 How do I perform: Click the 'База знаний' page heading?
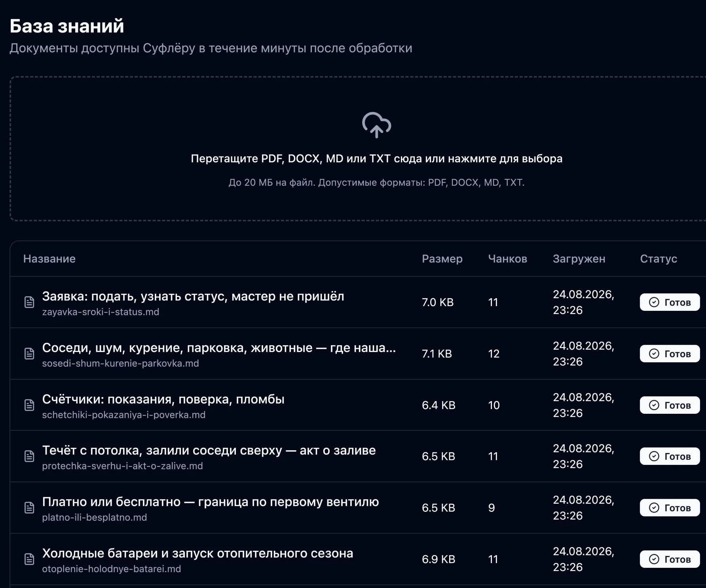[x=67, y=26]
